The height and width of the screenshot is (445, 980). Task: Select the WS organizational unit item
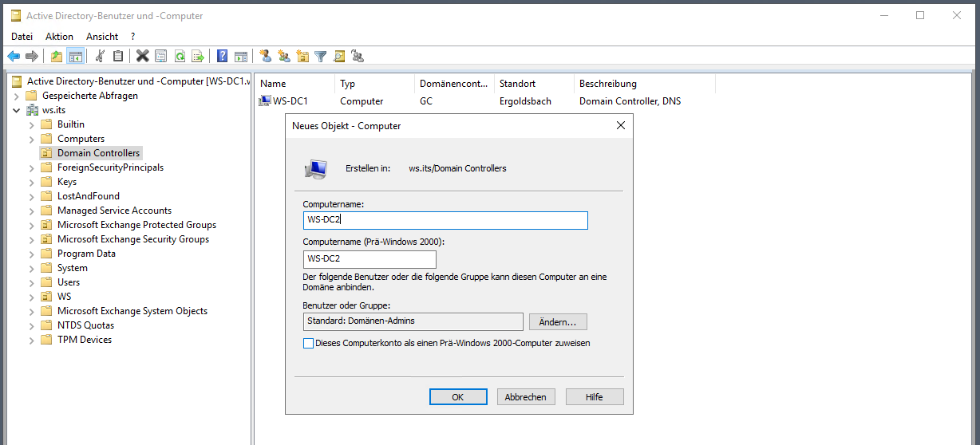[64, 297]
